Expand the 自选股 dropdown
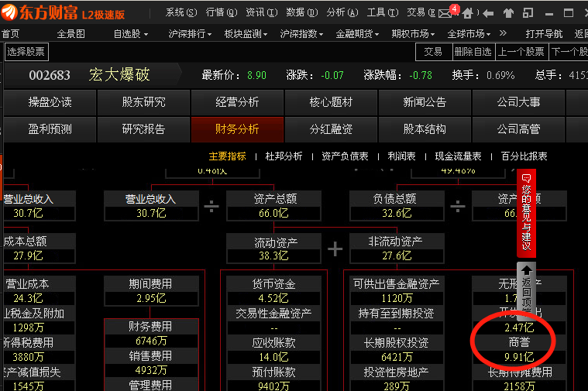588x391 pixels. 130,34
